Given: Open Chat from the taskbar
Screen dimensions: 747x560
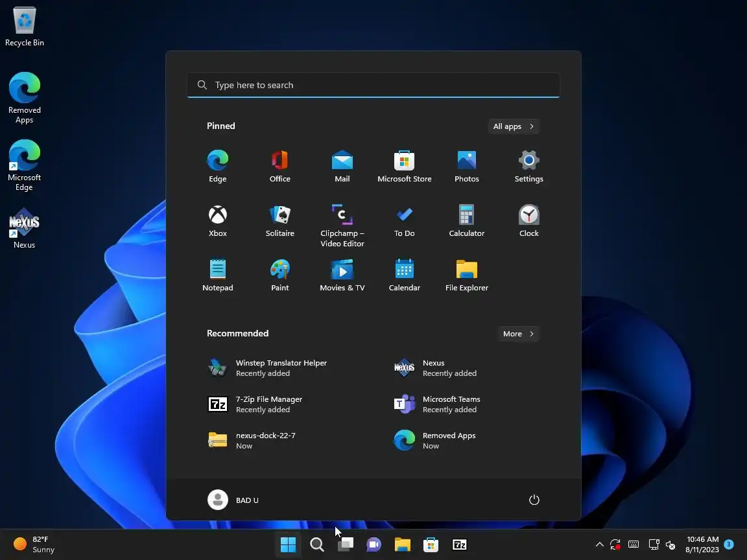Looking at the screenshot, I should pos(374,544).
